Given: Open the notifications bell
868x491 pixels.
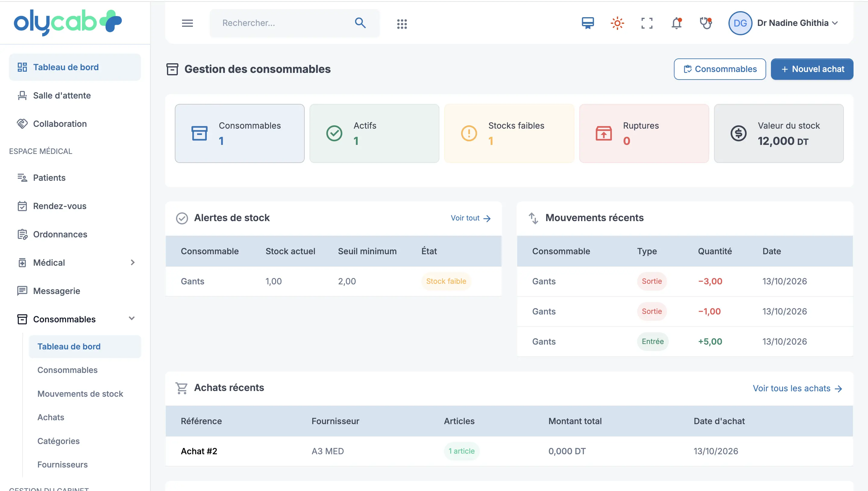Looking at the screenshot, I should [x=676, y=23].
